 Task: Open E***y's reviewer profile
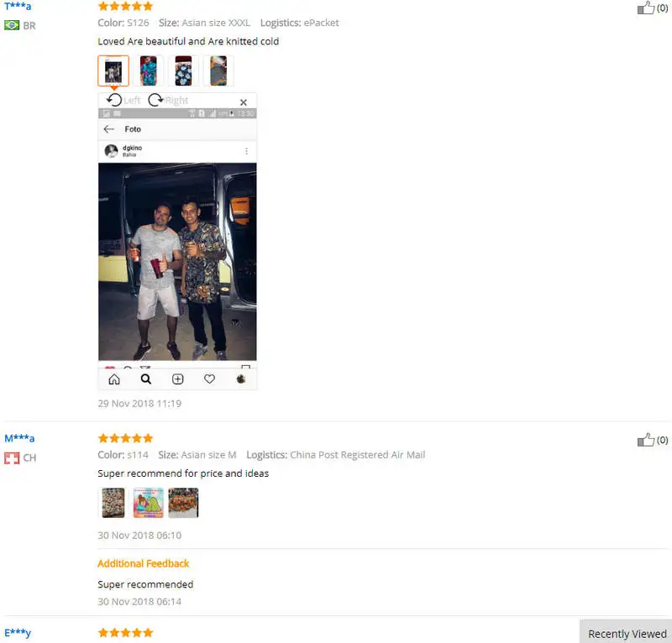[x=18, y=633]
